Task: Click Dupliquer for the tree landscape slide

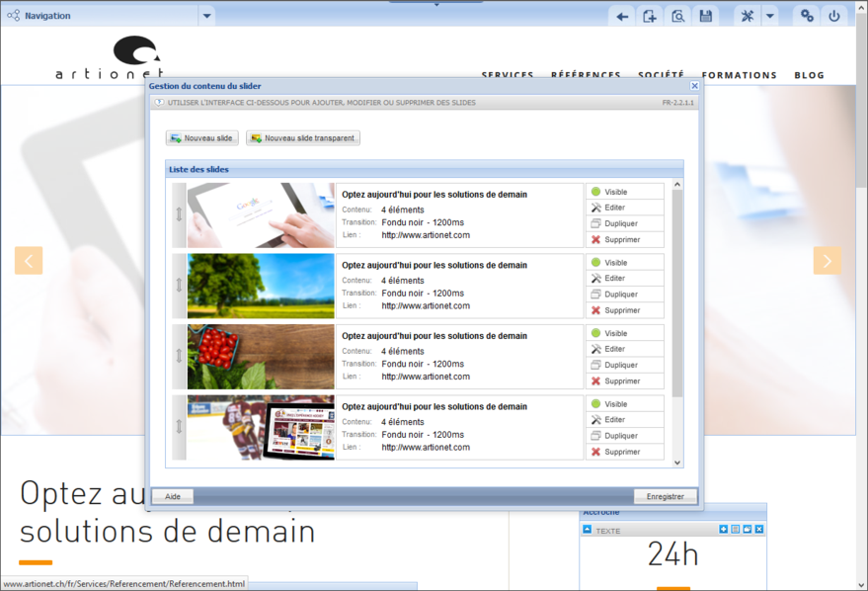Action: 625,295
